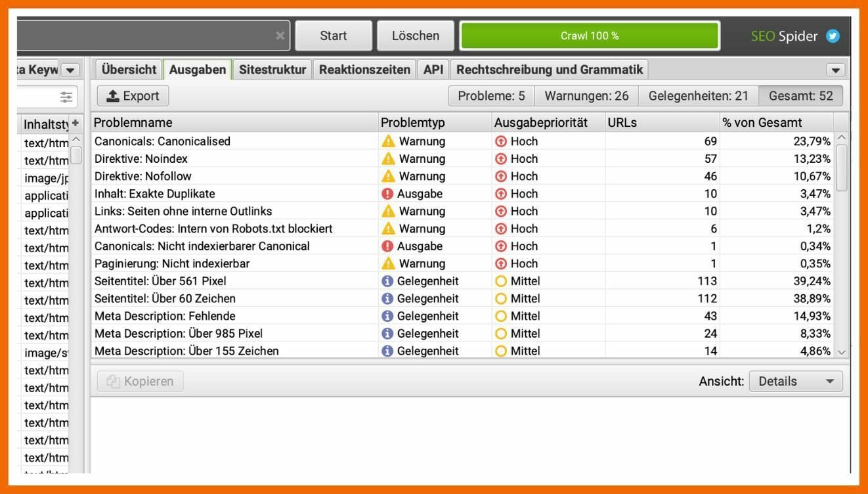Click the filter settings icon above Inhaltstyp column

click(x=66, y=96)
